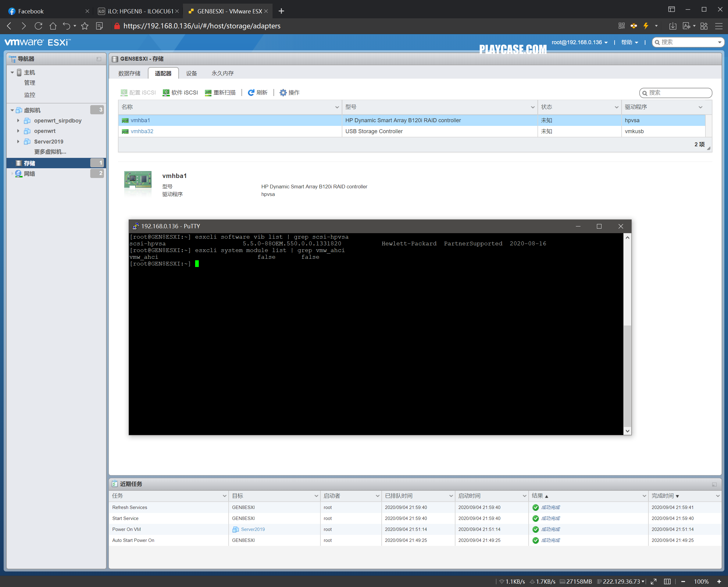Bookmark this page with the star icon
Screen dimensions: 728x587
coord(85,26)
